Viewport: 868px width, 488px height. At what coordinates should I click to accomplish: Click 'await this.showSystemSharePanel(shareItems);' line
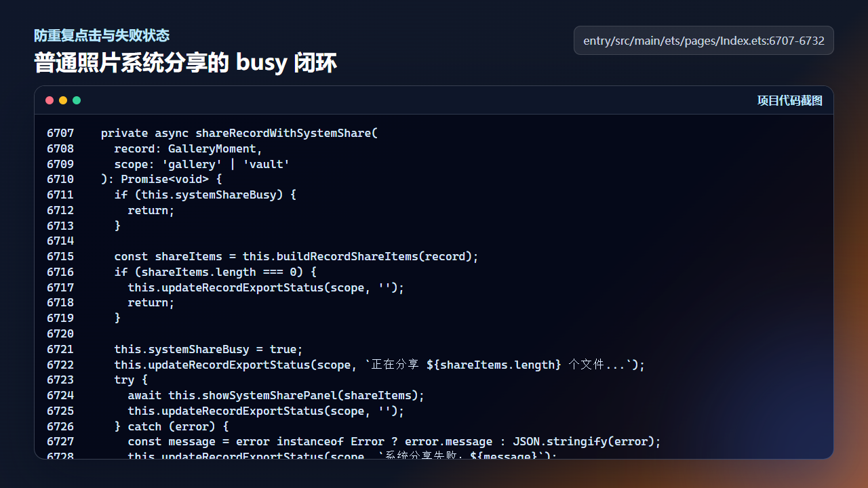coord(276,395)
